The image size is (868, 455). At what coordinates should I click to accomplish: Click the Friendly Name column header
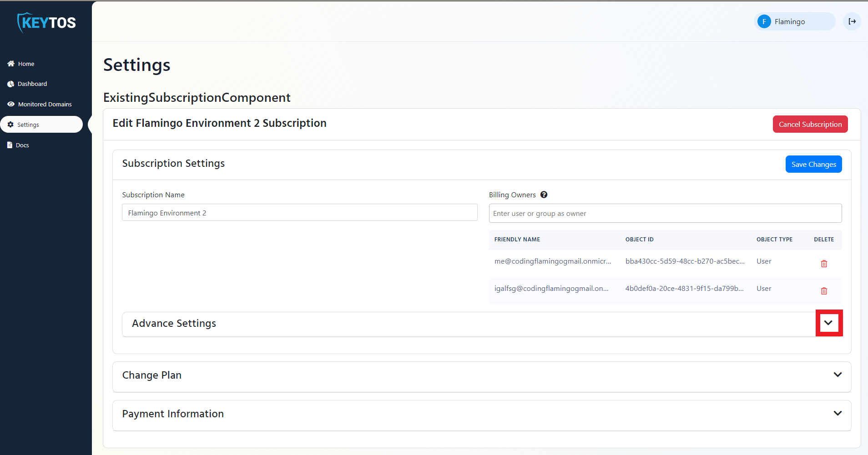point(517,240)
